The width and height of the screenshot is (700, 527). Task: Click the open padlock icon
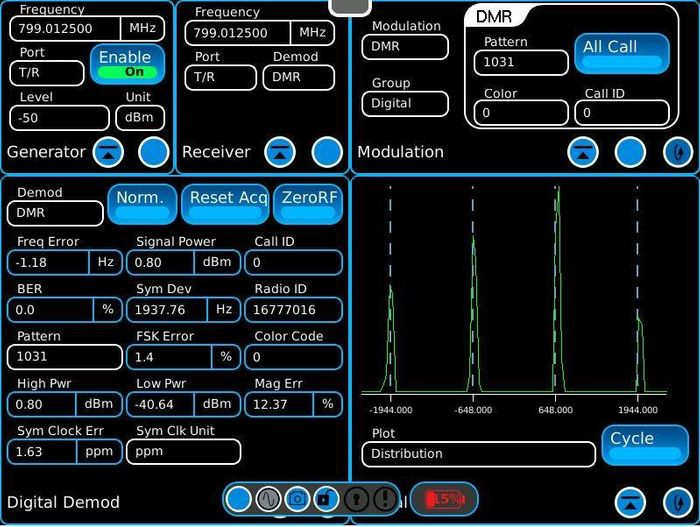coord(326,499)
